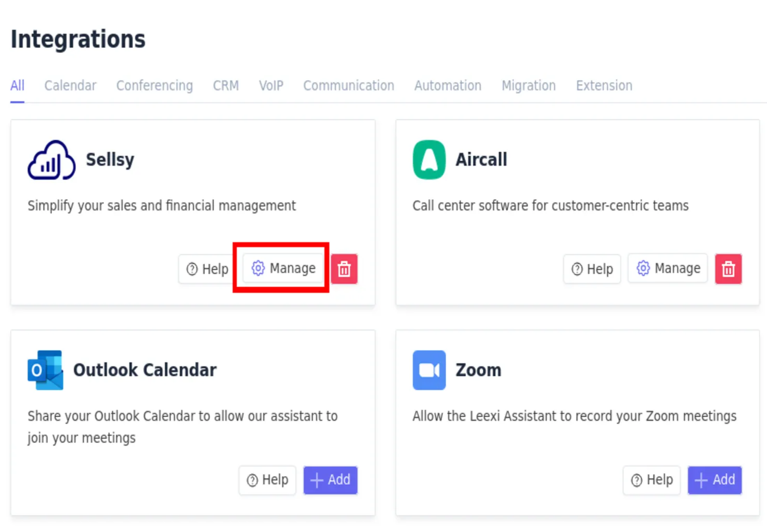Open Help for Zoom integration
This screenshot has height=532, width=767.
coord(652,480)
